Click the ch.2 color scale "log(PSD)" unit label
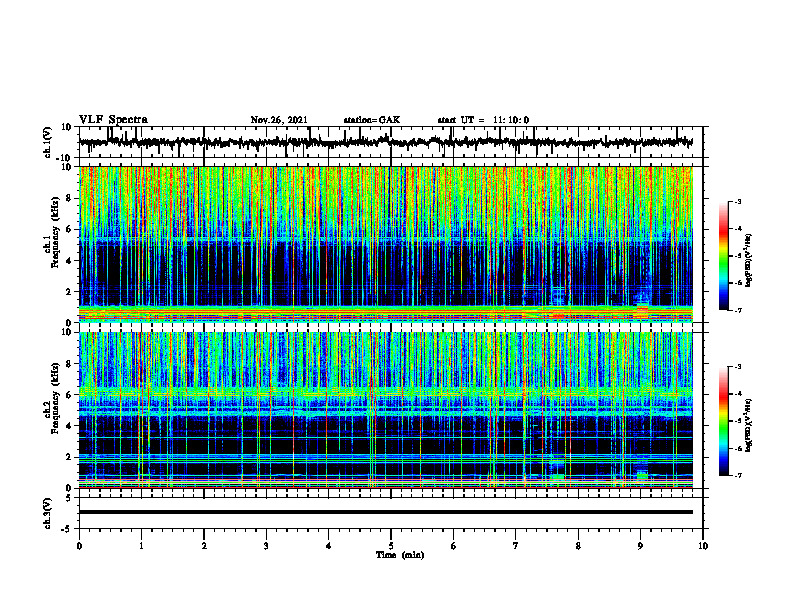Screen dimensions: 792x612 [x=749, y=425]
